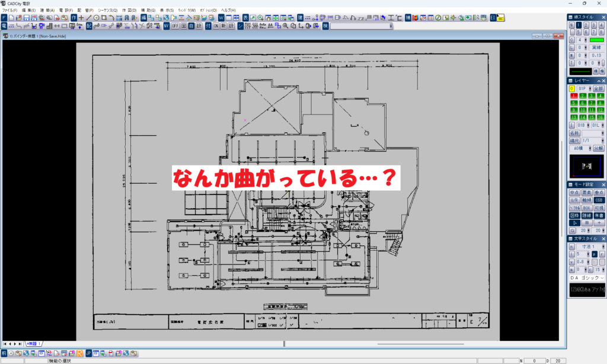The width and height of the screenshot is (607, 364).
Task: Select the point (+) drawing tool
Action: [81, 18]
